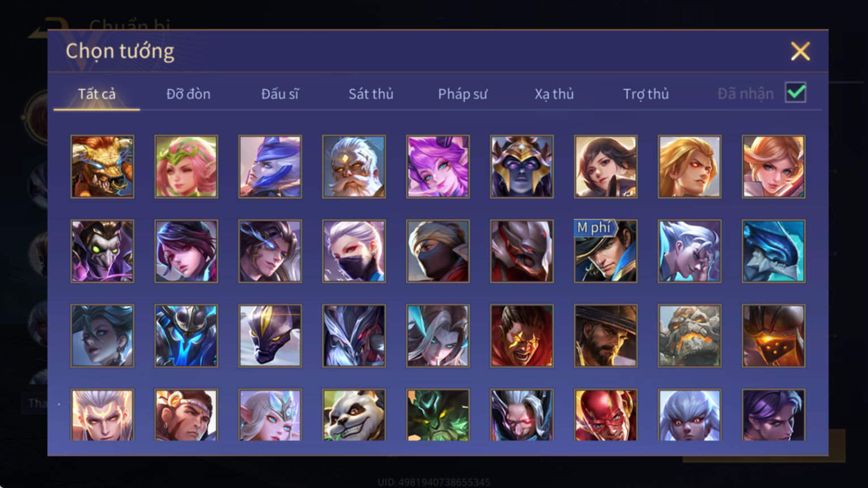868x488 pixels.
Task: Open the "Sát thủ" tab
Action: (x=371, y=94)
